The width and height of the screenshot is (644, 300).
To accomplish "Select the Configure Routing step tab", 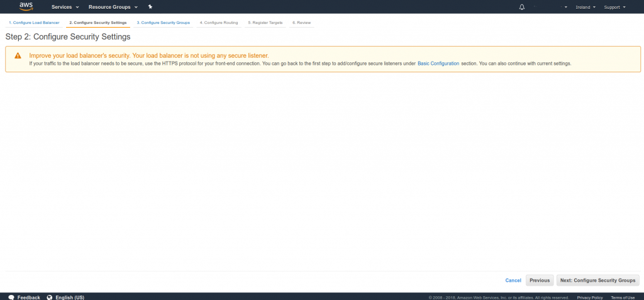I will [x=218, y=23].
